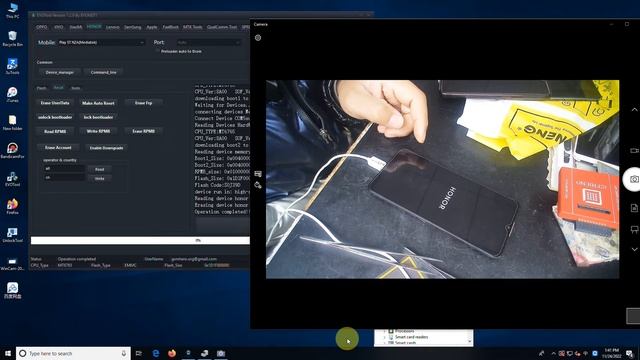
Task: Switch to Camera app on taskbar
Action: click(221, 353)
